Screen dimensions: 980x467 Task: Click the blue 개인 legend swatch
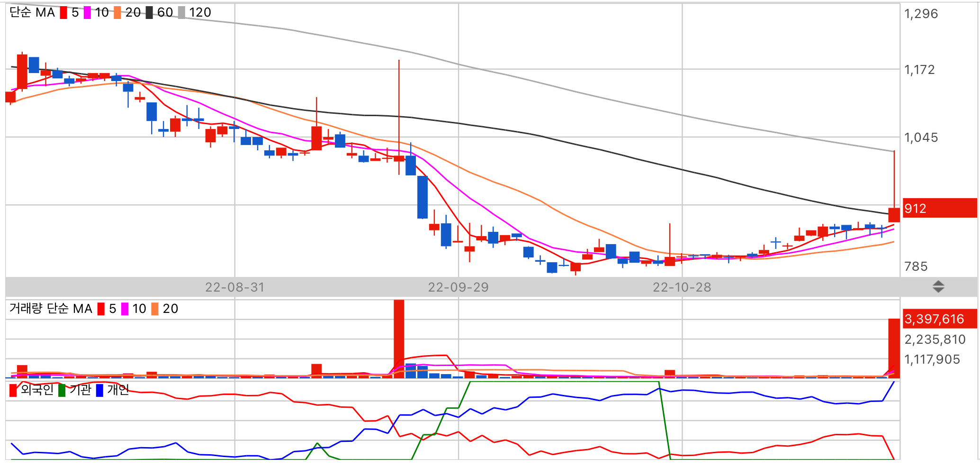pyautogui.click(x=99, y=390)
